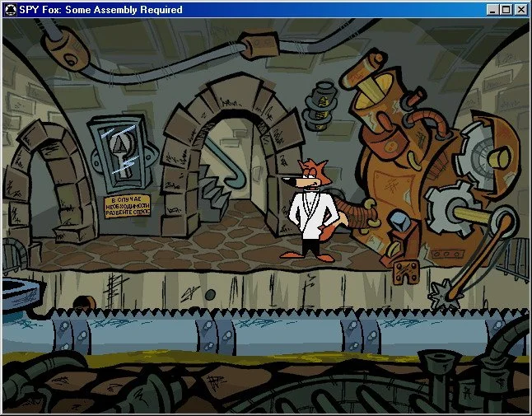
Task: Click the small dark hole in ledge wall
Action: tap(210, 295)
